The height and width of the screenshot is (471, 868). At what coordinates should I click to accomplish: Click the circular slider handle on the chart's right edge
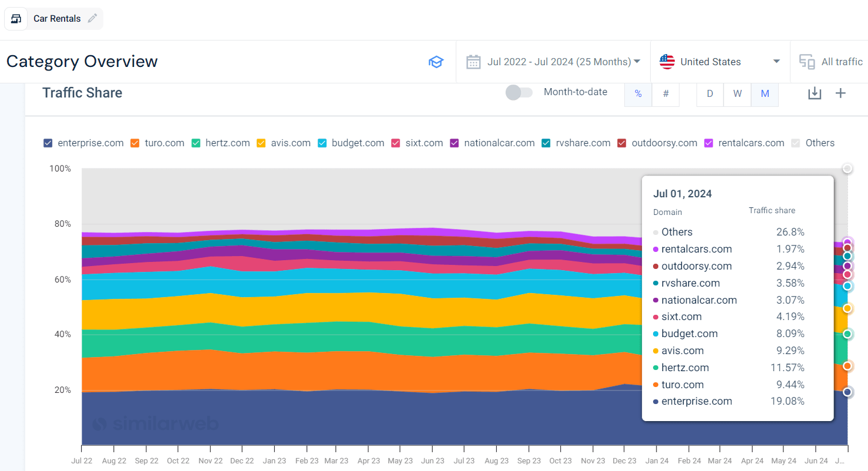coord(847,169)
